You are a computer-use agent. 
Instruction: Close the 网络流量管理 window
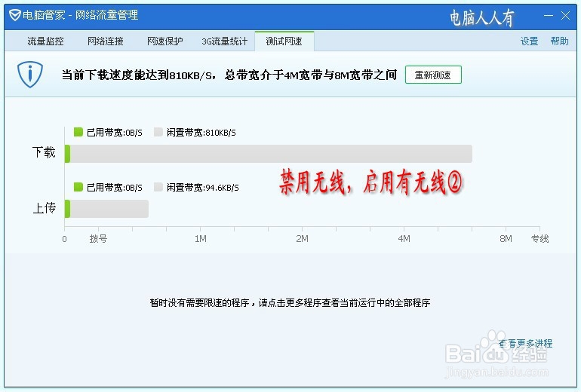tap(565, 16)
